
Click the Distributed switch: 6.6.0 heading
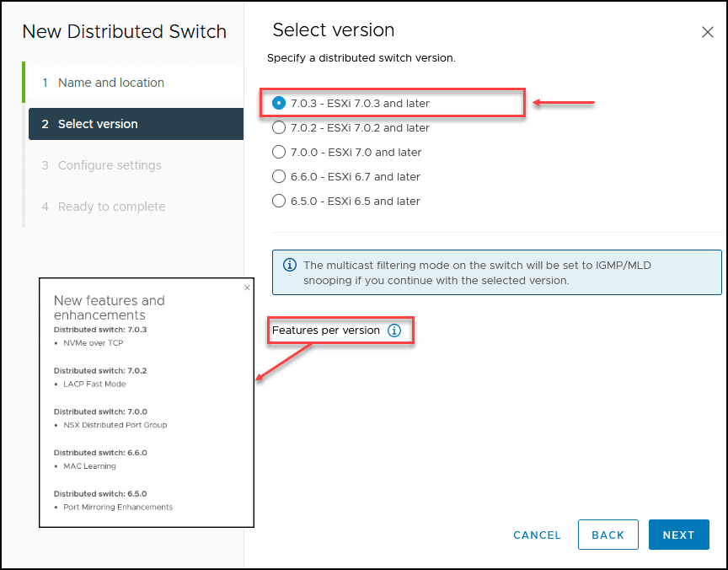(x=100, y=453)
